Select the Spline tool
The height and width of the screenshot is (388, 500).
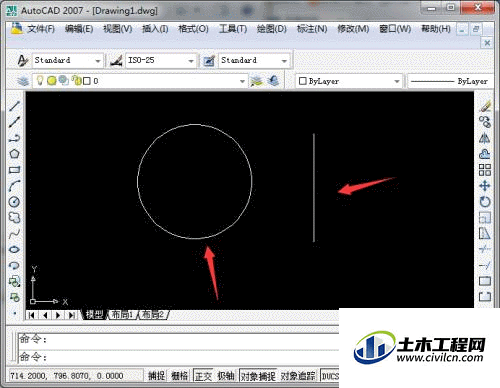point(14,234)
